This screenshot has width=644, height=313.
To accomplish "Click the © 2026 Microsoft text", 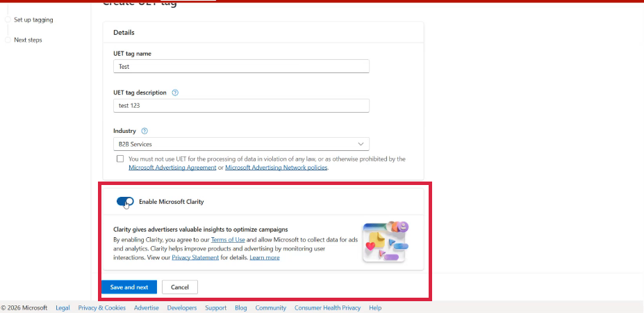I will [24, 307].
